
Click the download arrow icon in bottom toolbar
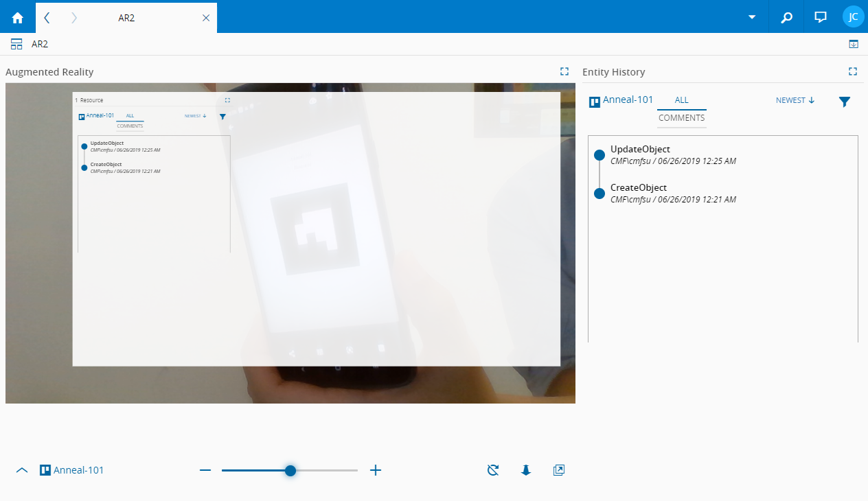pyautogui.click(x=526, y=470)
